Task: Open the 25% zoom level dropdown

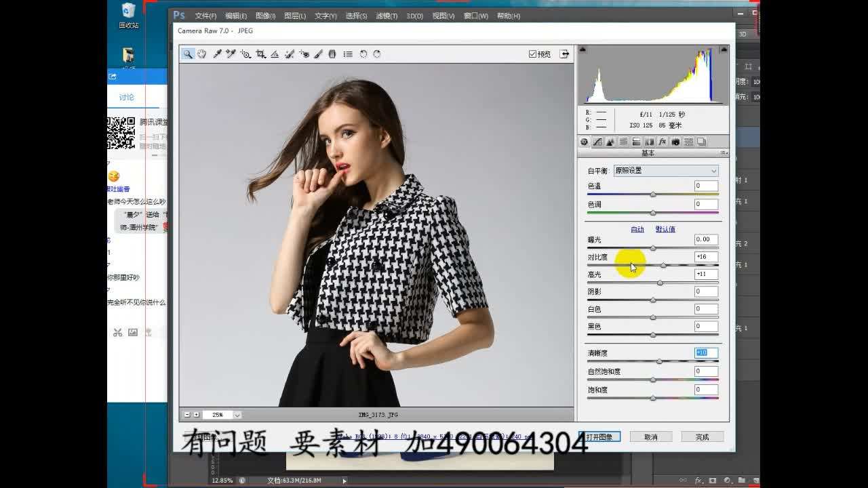Action: pos(237,415)
